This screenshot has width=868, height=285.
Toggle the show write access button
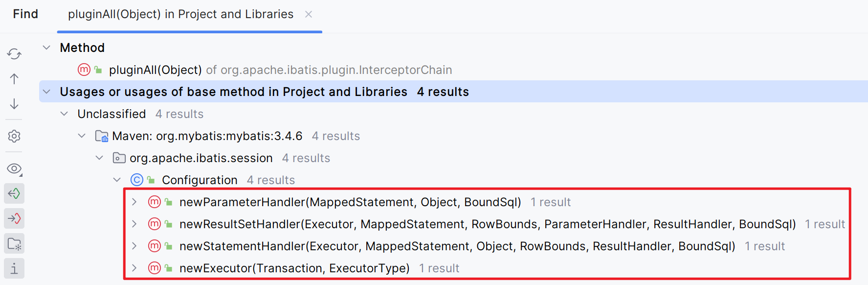(14, 218)
